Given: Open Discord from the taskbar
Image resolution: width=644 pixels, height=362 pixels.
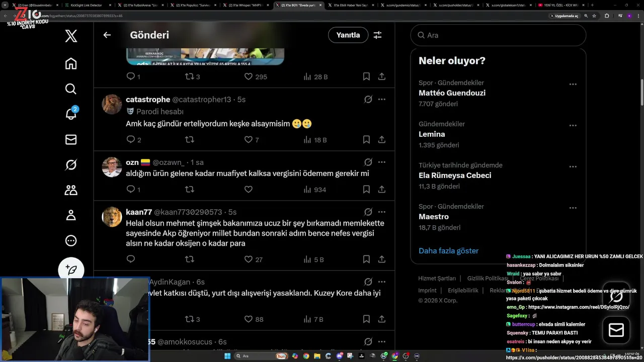Looking at the screenshot, I should click(x=340, y=356).
